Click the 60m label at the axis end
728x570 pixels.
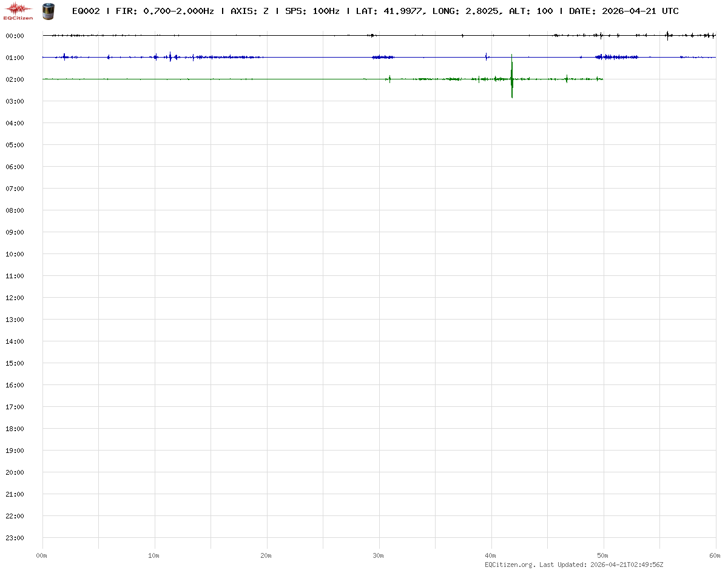click(715, 555)
